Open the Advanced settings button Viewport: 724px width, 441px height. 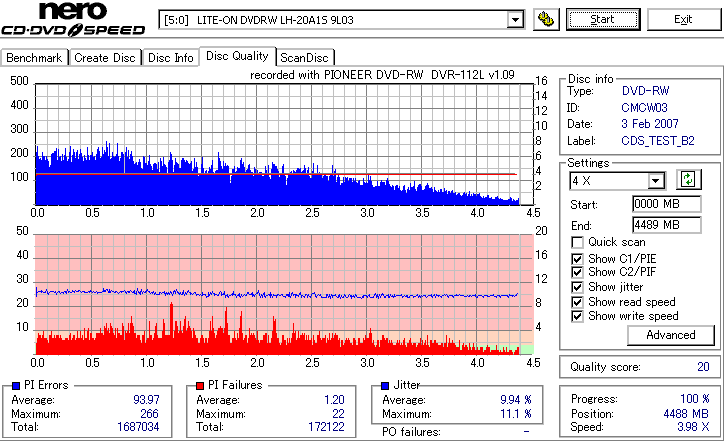pyautogui.click(x=670, y=335)
